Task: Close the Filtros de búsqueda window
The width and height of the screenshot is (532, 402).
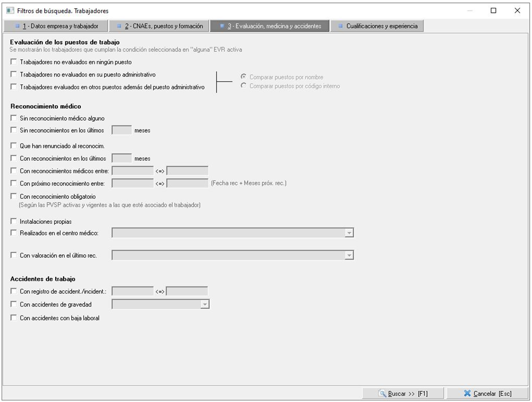Action: [517, 11]
